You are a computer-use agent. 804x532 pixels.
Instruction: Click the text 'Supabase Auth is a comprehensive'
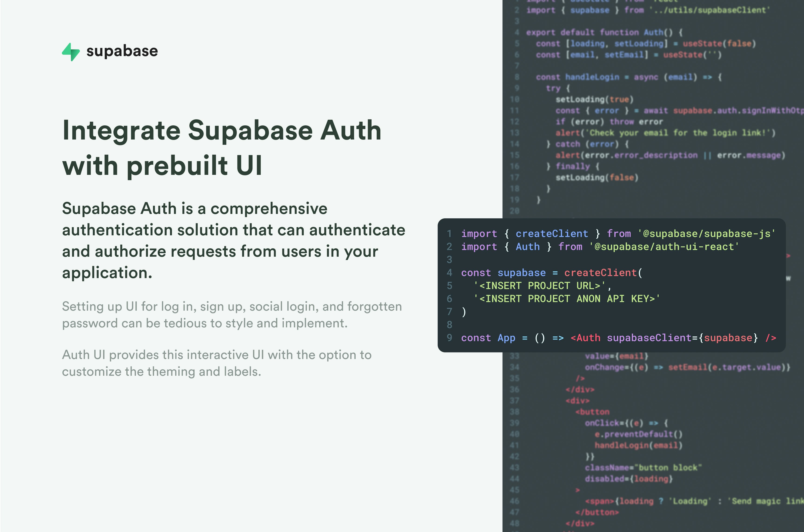(x=195, y=208)
